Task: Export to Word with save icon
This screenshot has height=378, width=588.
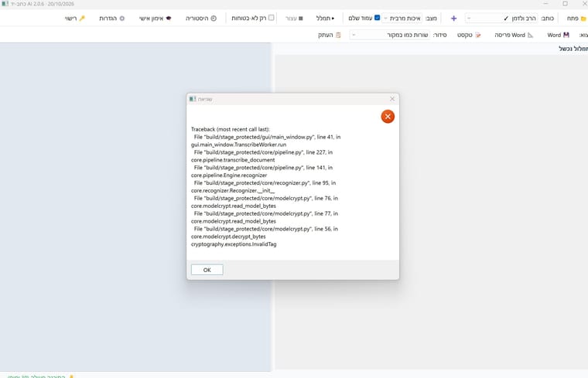Action: 558,35
